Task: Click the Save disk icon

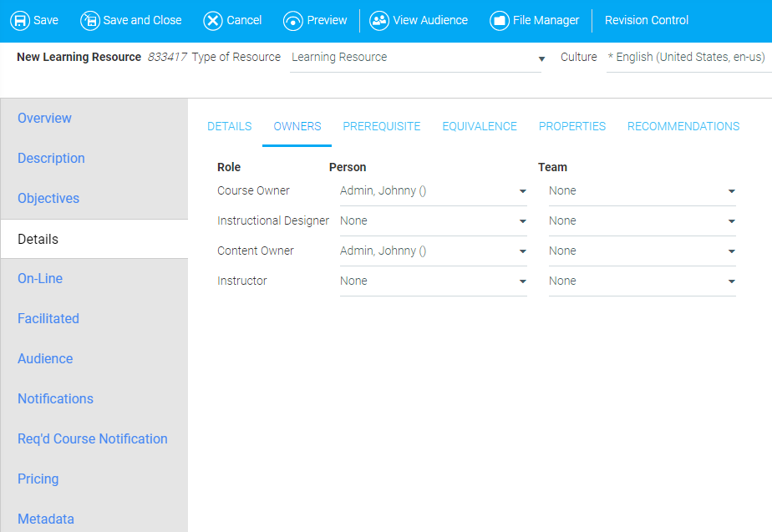Action: coord(20,21)
